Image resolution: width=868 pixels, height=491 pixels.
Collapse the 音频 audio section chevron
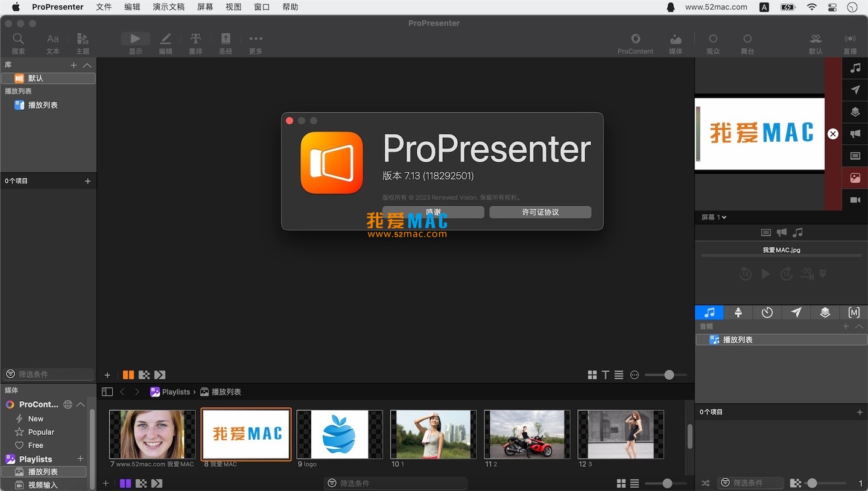click(860, 326)
